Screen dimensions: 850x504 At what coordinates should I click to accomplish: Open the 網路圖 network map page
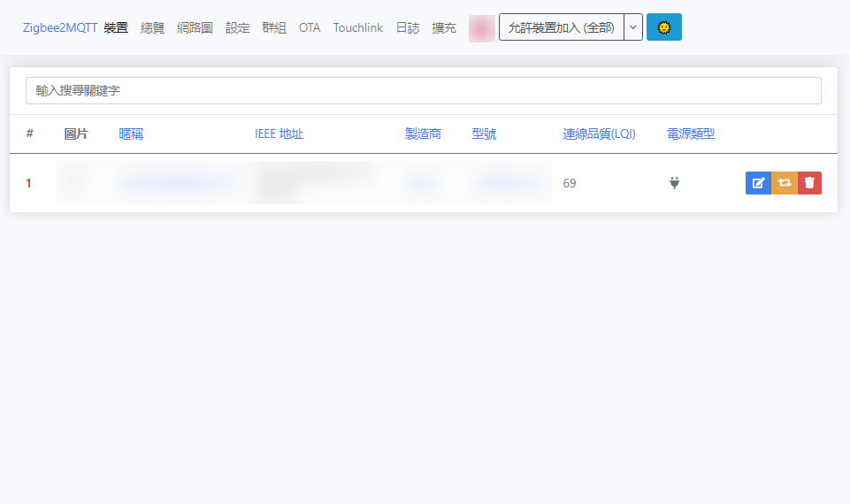click(x=195, y=27)
